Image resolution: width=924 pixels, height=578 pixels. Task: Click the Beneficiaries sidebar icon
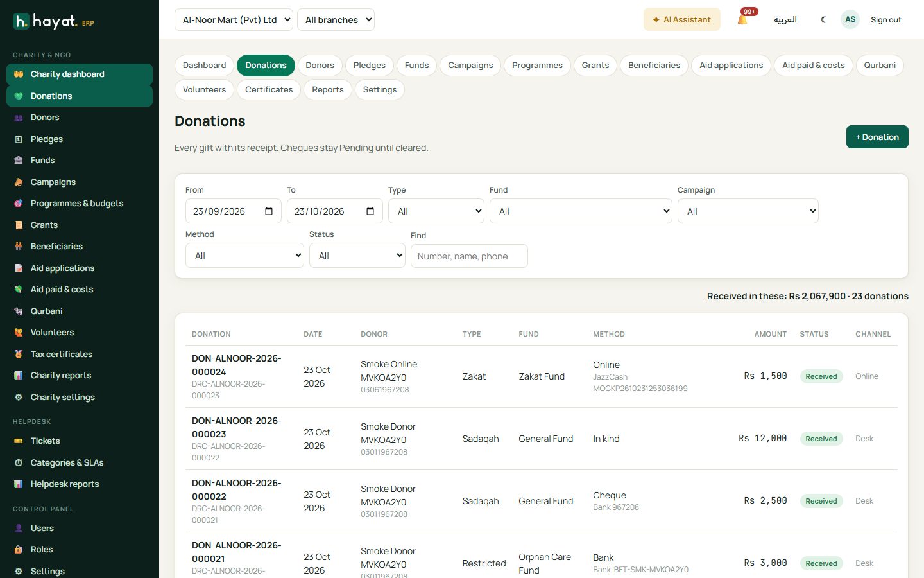click(x=19, y=247)
